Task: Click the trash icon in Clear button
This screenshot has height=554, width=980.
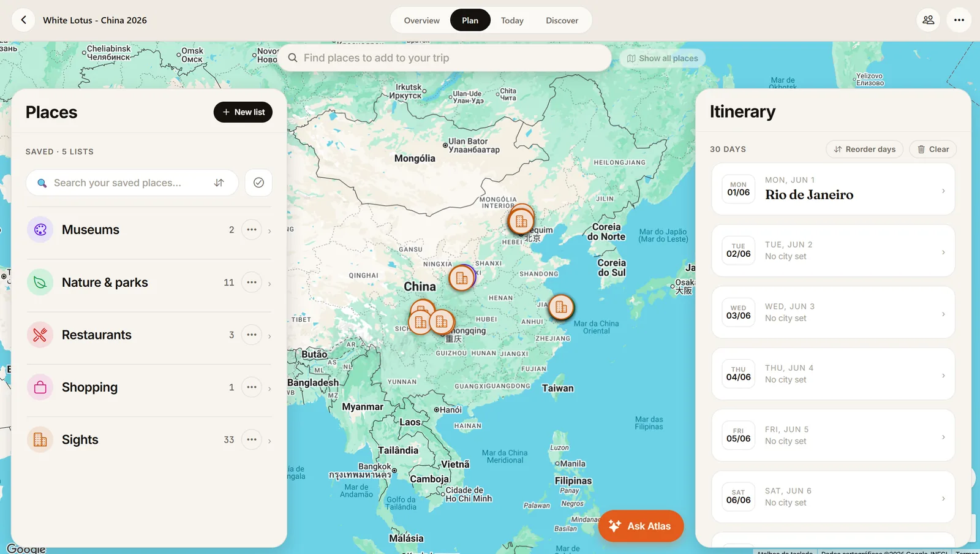Action: (921, 149)
